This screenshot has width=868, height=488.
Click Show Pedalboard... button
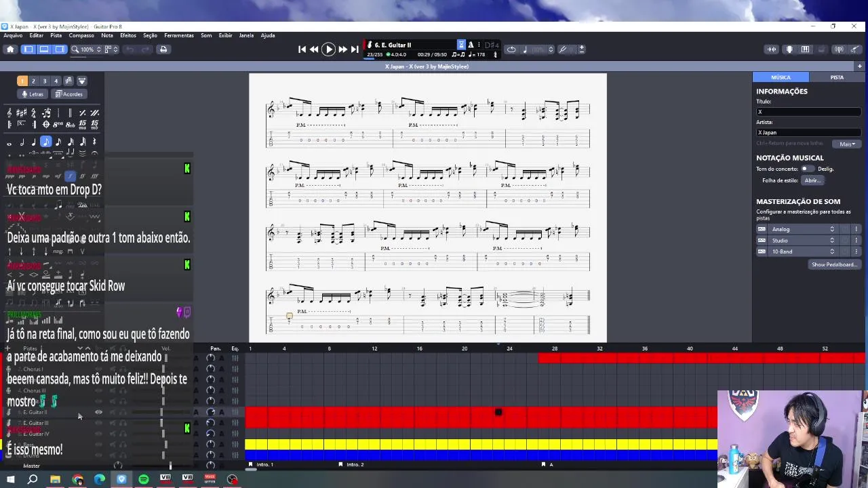[x=834, y=264]
